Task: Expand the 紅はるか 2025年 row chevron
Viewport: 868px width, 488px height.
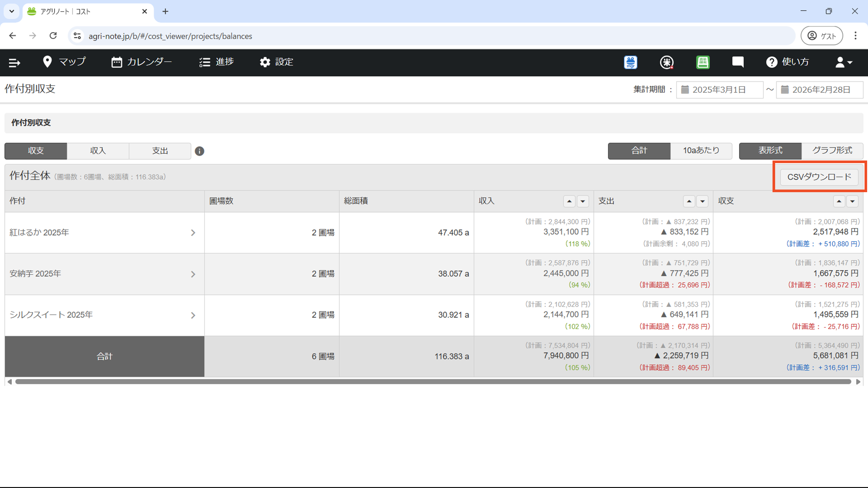Action: (x=193, y=233)
